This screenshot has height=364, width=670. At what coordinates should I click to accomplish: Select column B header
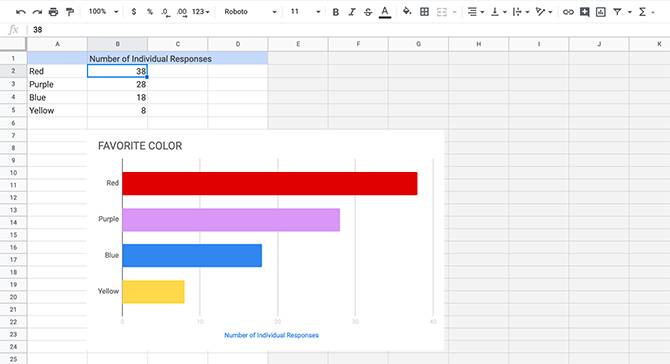pos(118,44)
